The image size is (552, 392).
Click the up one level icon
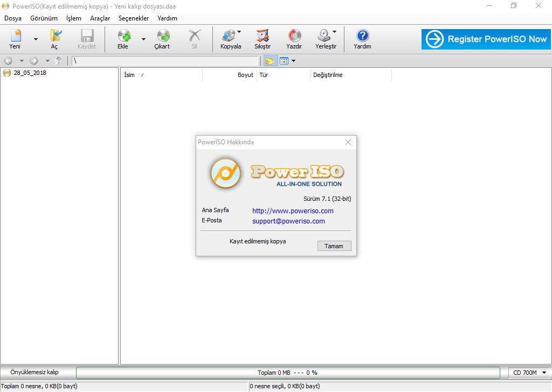[x=58, y=61]
